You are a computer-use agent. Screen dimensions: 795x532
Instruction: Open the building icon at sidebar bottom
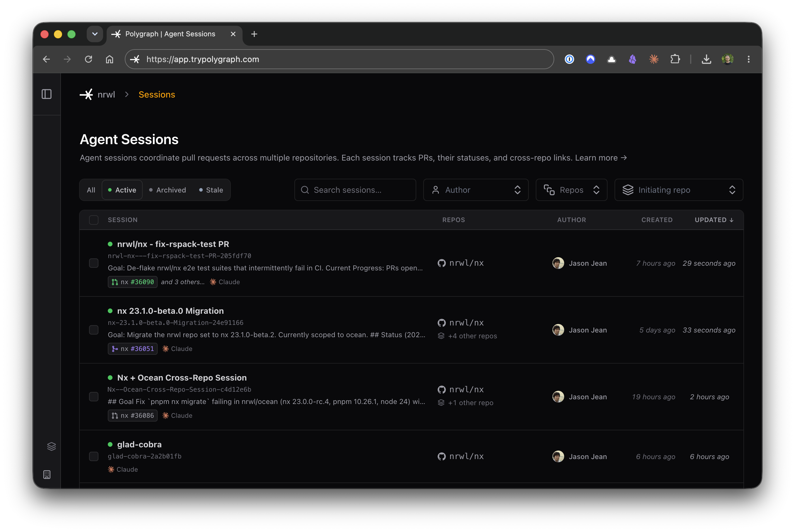point(47,474)
